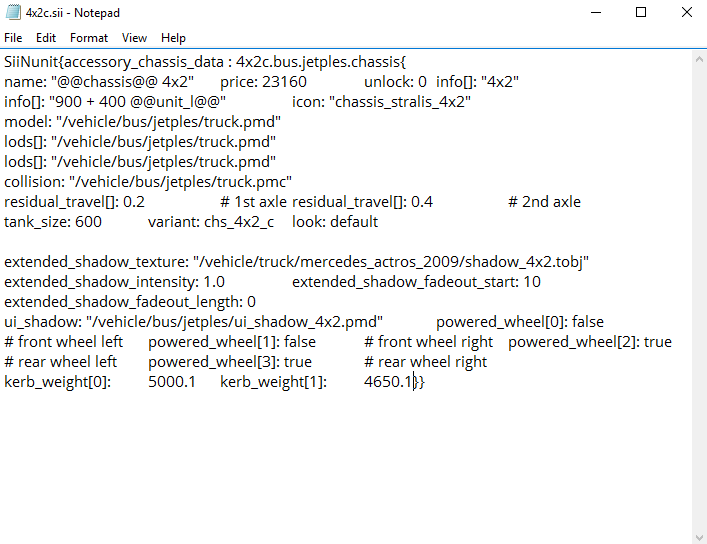
Task: Click the extended_shadow_texture path line
Action: point(296,262)
